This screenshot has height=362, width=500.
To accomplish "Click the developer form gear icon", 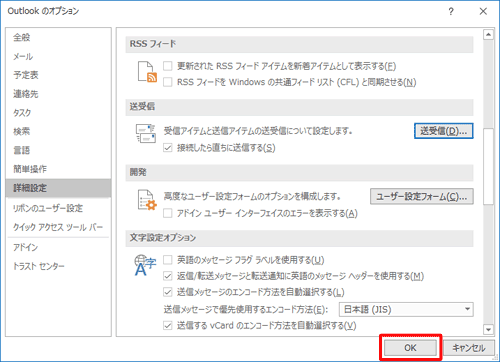I will coord(147,200).
